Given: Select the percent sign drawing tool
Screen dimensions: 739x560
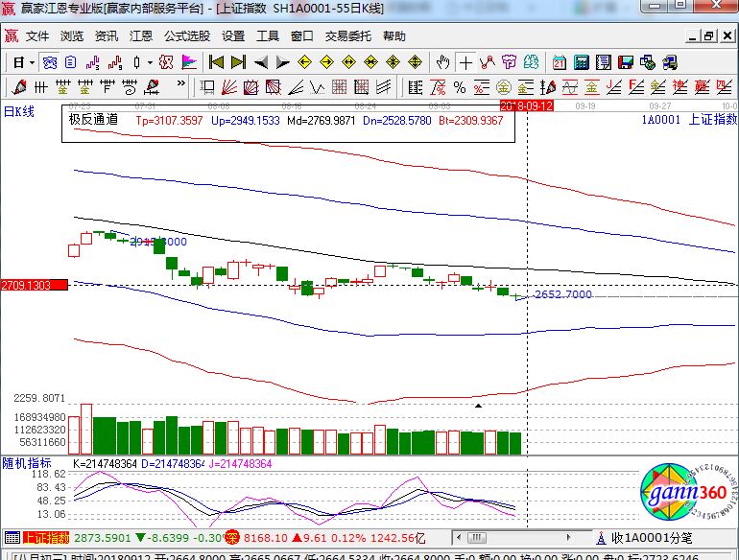Looking at the screenshot, I should click(x=459, y=87).
